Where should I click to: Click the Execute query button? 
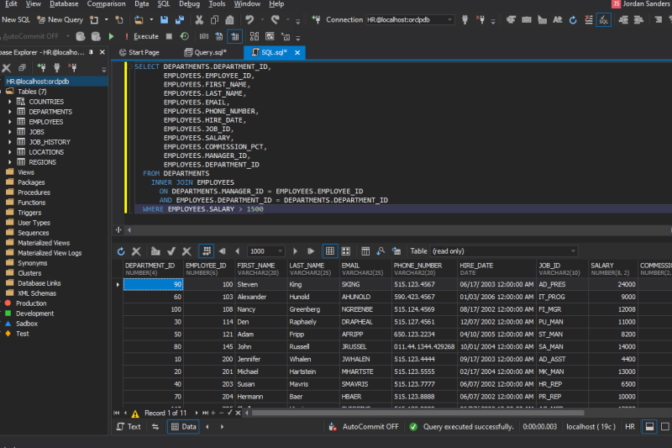[x=143, y=35]
